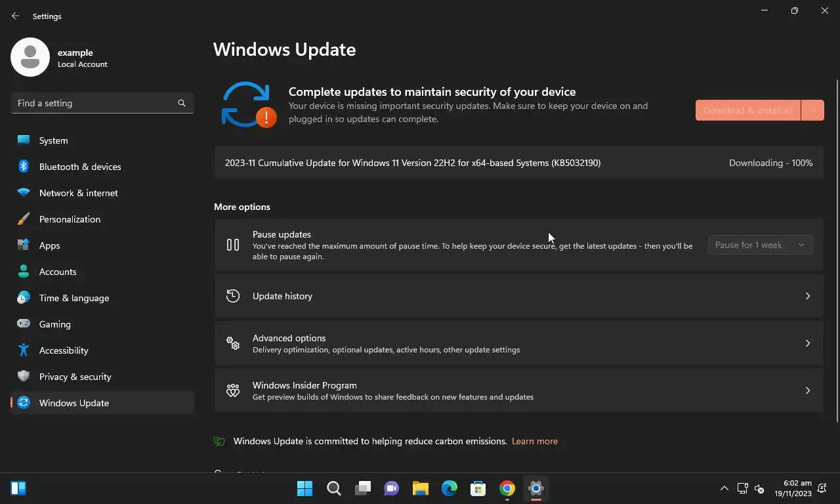The height and width of the screenshot is (504, 840).
Task: Open the clock showing 6:02 am
Action: tap(793, 488)
